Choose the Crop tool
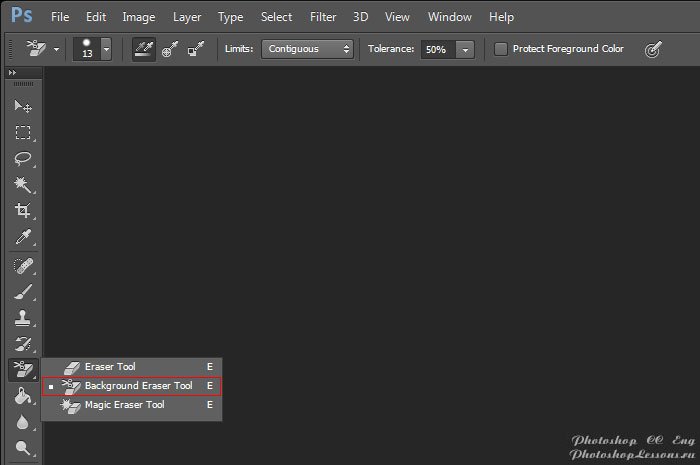 [x=22, y=211]
